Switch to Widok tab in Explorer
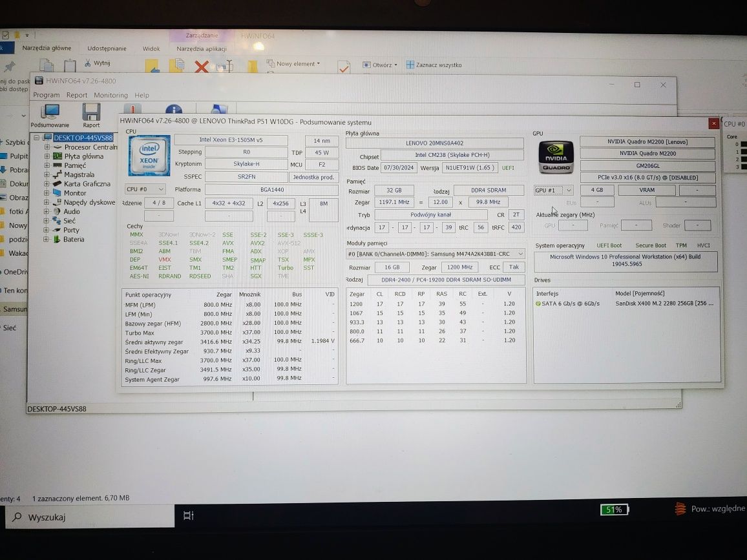747x560 pixels. (151, 48)
